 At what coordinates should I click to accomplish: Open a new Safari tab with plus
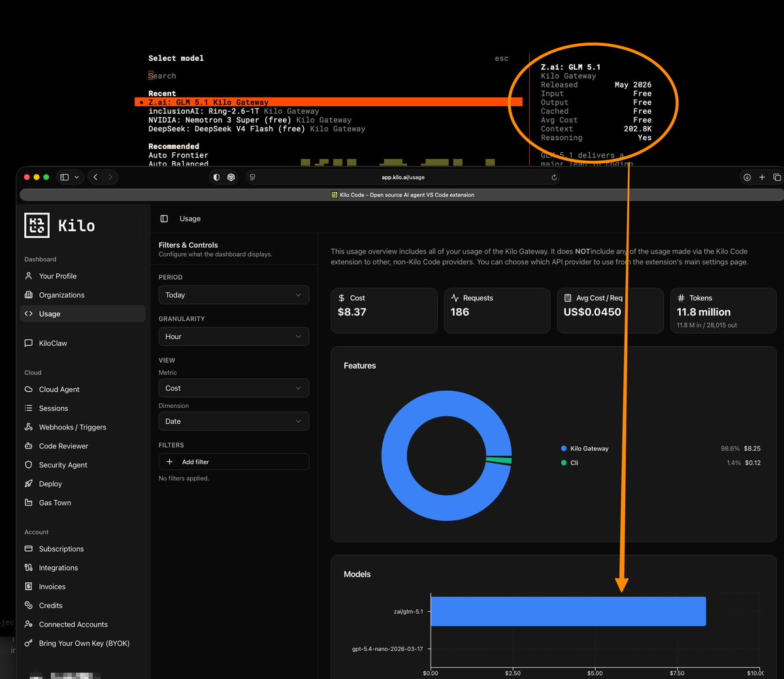(762, 177)
